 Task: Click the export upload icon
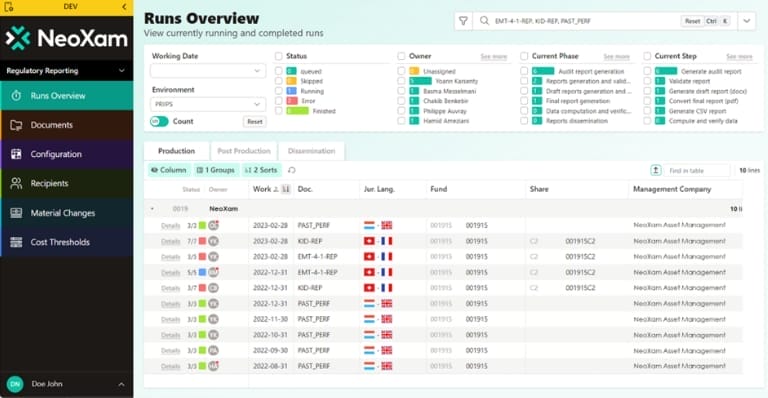click(x=655, y=170)
